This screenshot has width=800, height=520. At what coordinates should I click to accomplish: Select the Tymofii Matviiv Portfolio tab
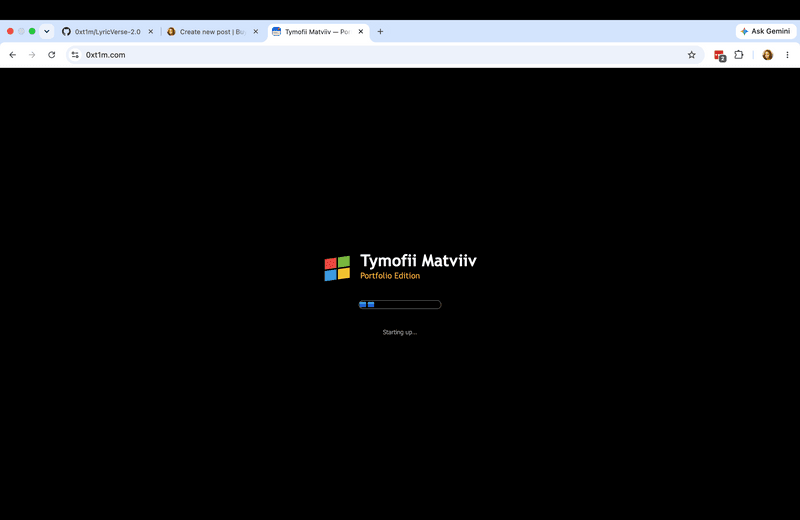(316, 32)
